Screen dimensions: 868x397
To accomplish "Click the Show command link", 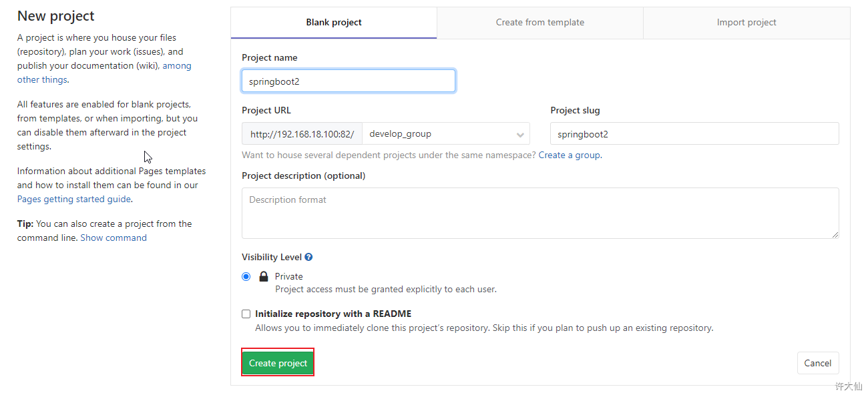I will click(x=114, y=238).
